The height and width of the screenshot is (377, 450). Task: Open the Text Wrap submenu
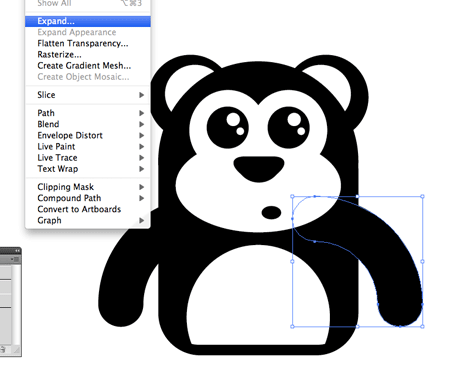pyautogui.click(x=142, y=169)
